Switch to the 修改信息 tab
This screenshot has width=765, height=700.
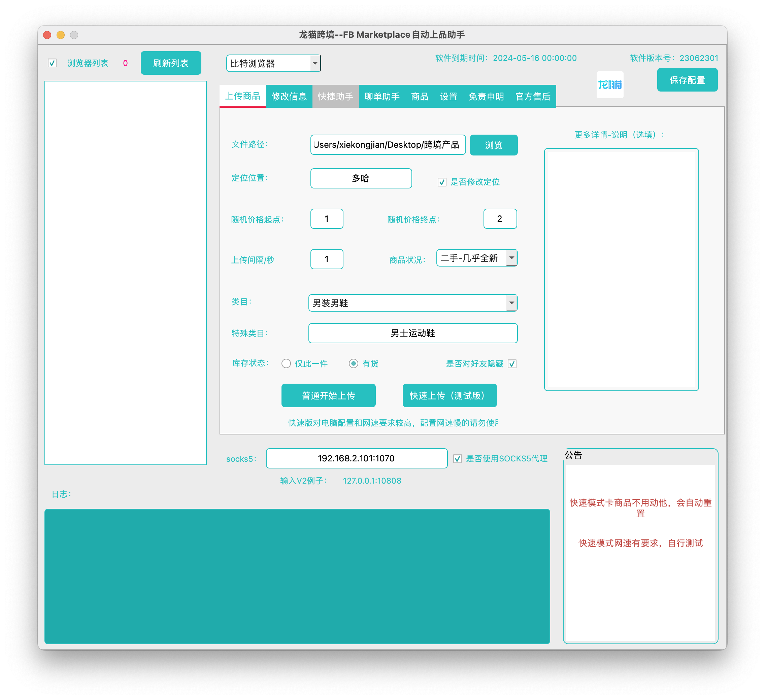point(289,96)
